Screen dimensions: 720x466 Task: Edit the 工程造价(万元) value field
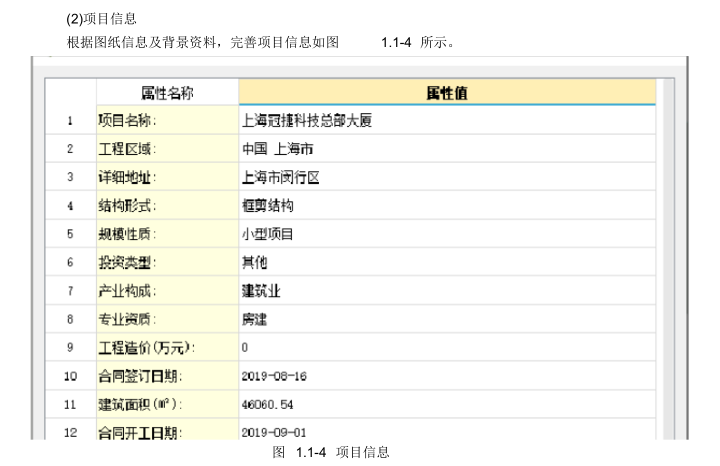pyautogui.click(x=447, y=348)
